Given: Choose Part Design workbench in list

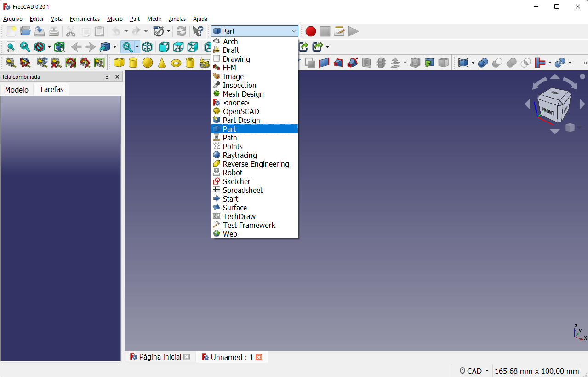Looking at the screenshot, I should pos(241,120).
